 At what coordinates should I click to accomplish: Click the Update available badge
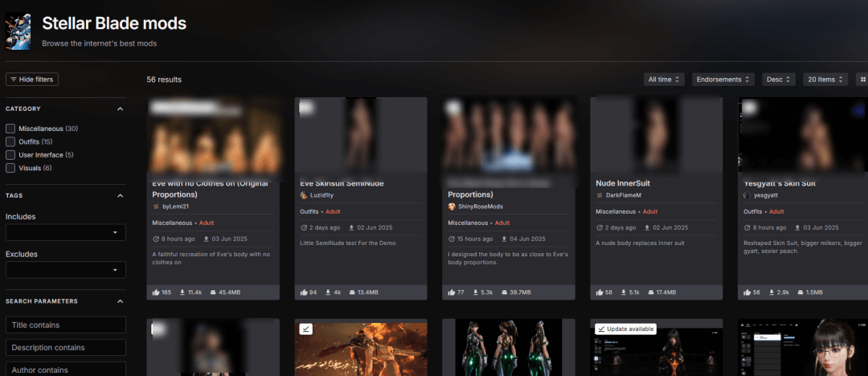click(x=625, y=329)
